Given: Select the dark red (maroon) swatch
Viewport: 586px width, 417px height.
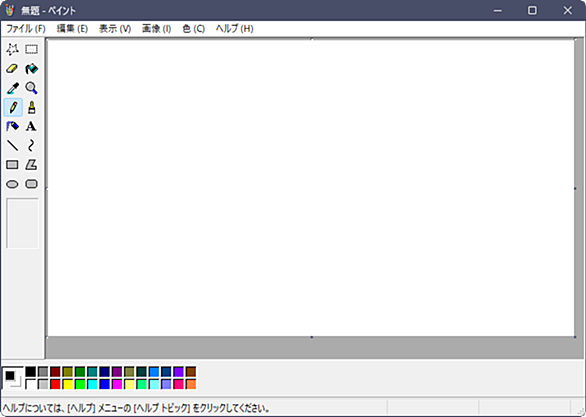Looking at the screenshot, I should 55,372.
